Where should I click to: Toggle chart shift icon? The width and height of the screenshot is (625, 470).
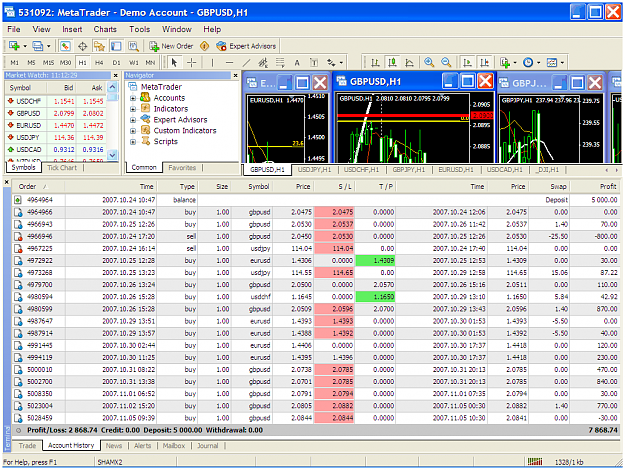point(484,63)
